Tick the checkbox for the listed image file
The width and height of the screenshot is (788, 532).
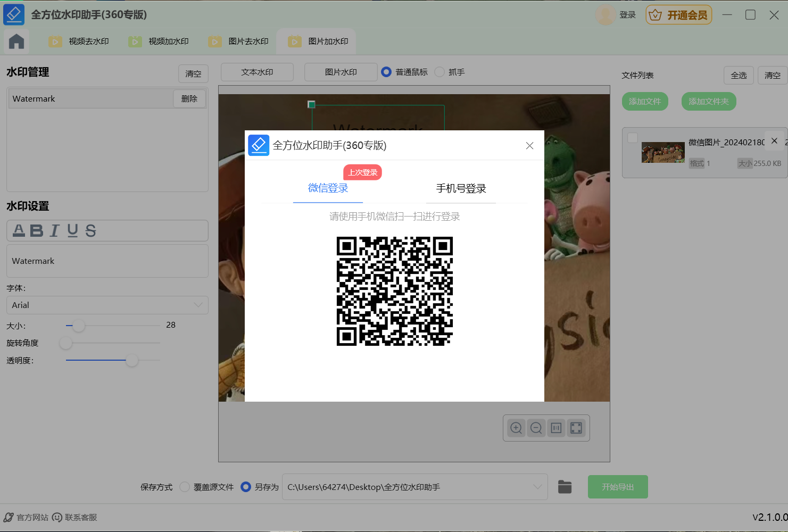click(x=633, y=138)
